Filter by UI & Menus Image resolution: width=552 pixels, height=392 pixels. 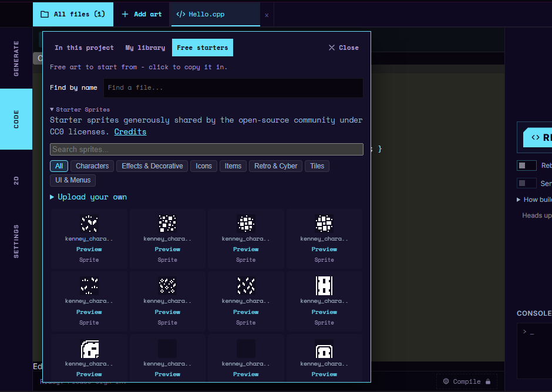[x=73, y=180]
